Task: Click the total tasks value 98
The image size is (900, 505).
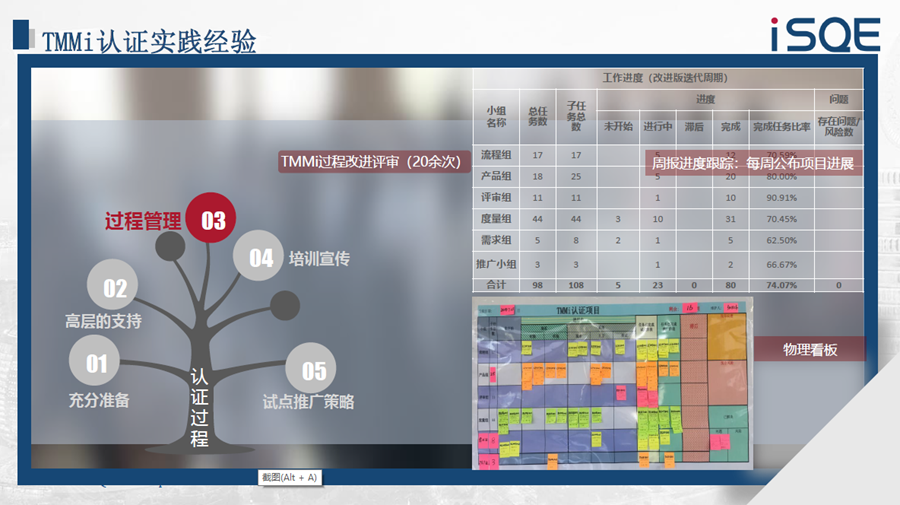Action: 537,285
